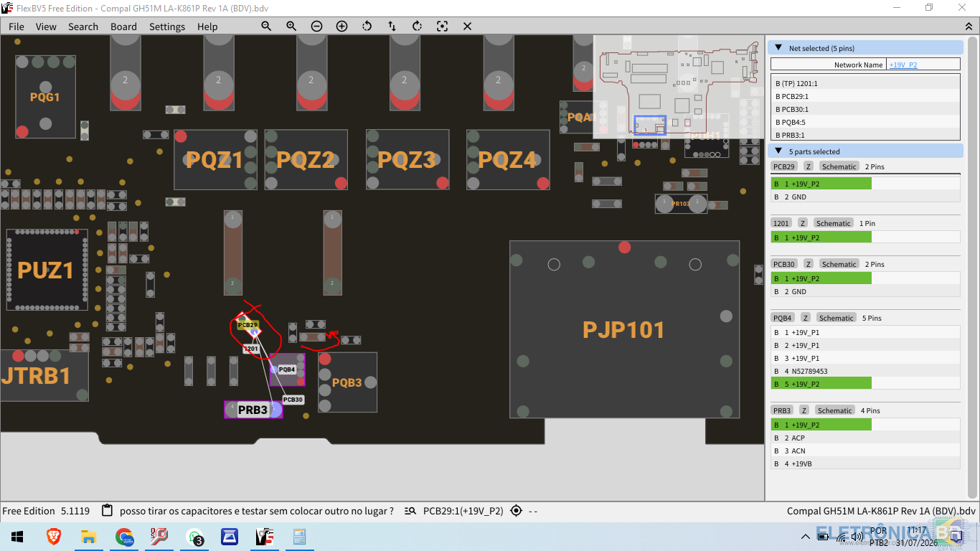Click the Schematic button for PQB4

coord(837,318)
